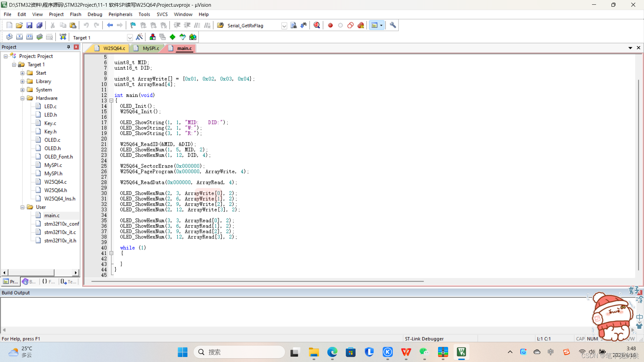Toggle bookmark flag icon in toolbar
The width and height of the screenshot is (644, 362).
point(133,25)
